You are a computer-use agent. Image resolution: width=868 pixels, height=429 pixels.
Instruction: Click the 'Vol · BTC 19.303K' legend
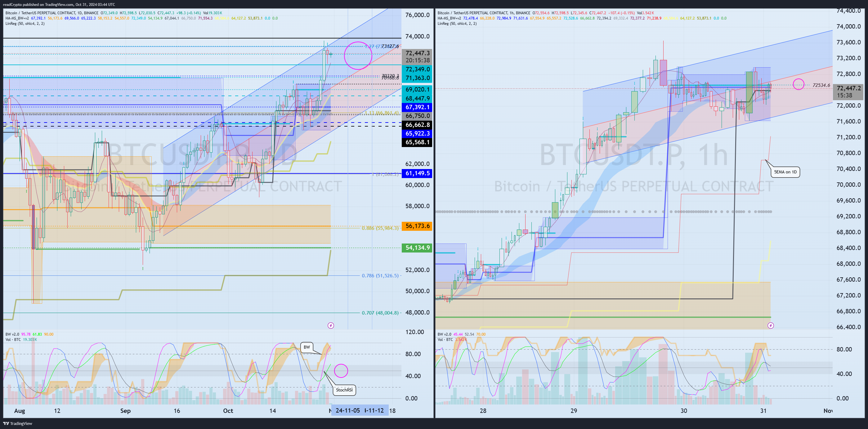click(21, 340)
